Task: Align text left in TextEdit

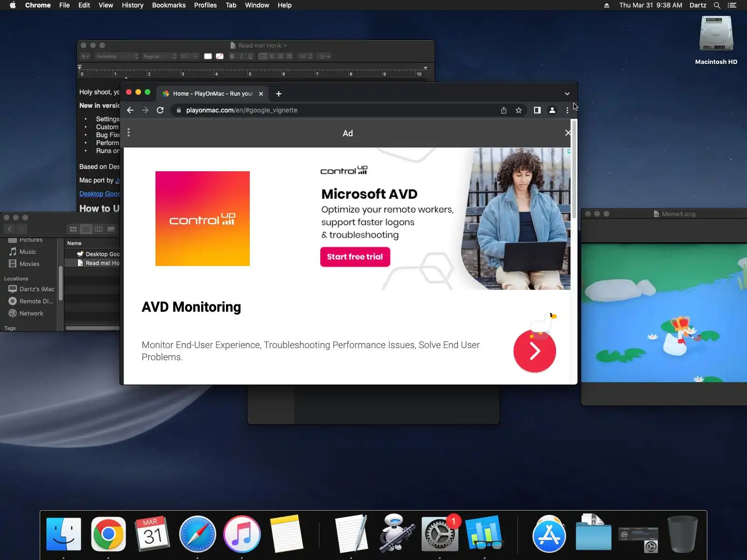Action: pyautogui.click(x=262, y=56)
